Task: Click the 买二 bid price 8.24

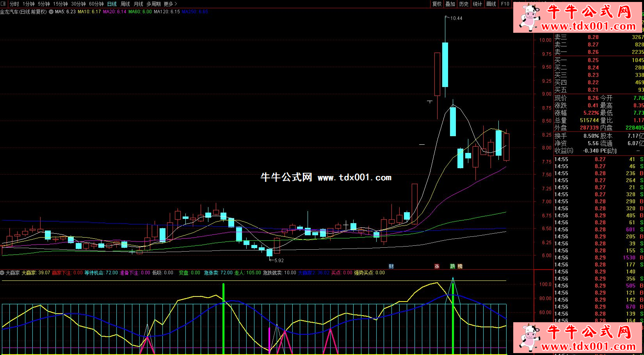Action: (x=593, y=67)
